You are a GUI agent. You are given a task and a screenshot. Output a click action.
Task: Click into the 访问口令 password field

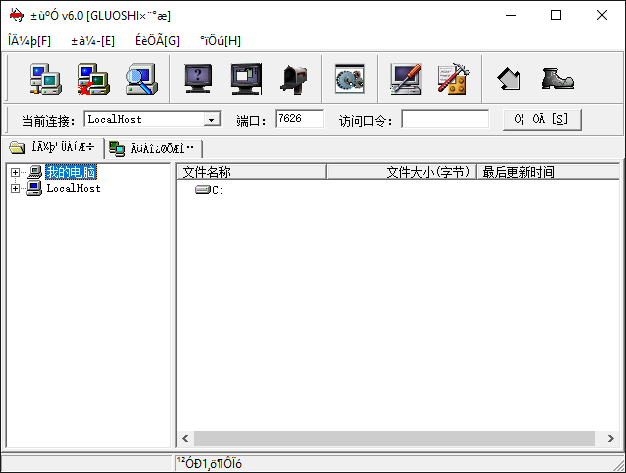(x=445, y=120)
